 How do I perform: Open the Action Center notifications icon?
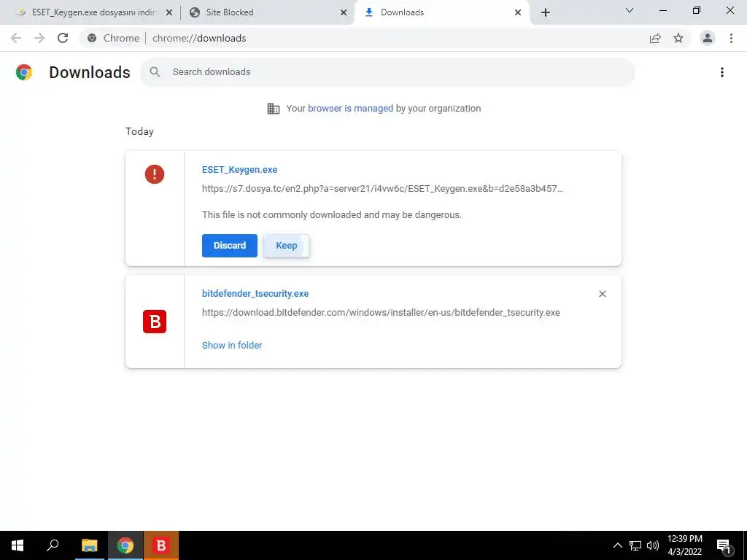click(x=724, y=545)
